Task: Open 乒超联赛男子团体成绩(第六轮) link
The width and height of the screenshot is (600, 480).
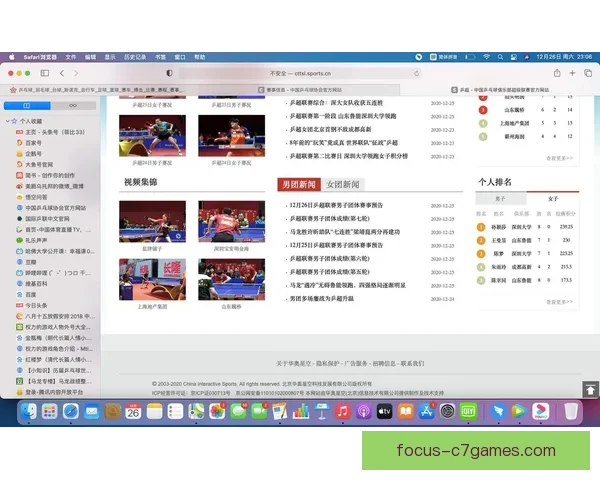Action: tap(329, 258)
